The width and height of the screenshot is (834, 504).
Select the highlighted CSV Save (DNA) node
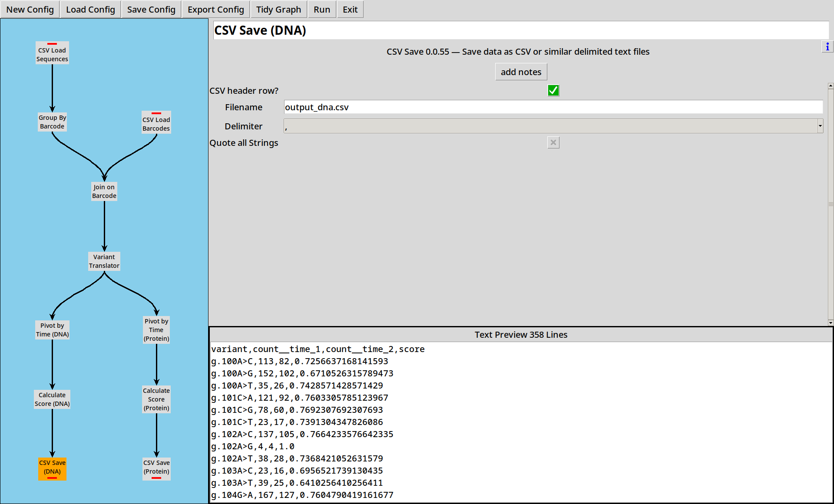point(52,469)
